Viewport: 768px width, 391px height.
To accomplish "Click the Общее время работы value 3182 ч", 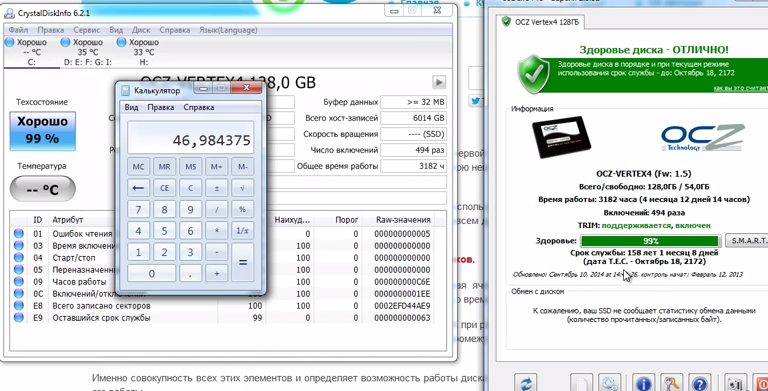I will click(x=413, y=166).
